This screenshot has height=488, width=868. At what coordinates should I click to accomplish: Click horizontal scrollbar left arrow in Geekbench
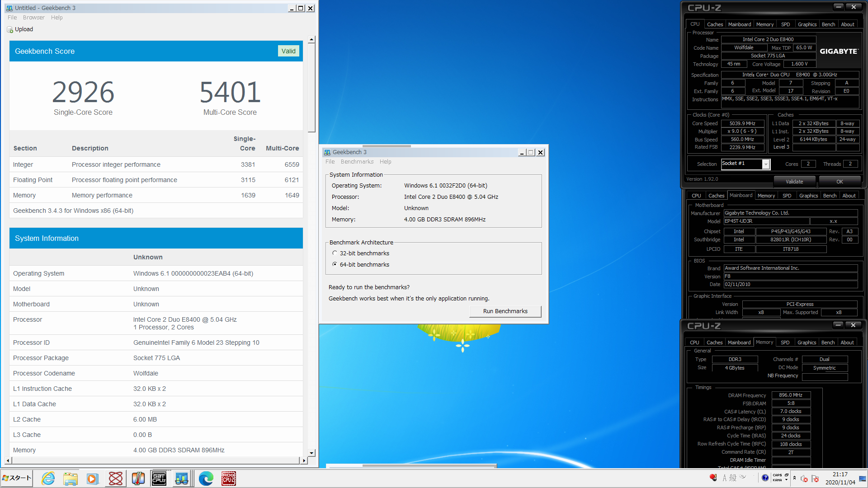click(x=8, y=460)
